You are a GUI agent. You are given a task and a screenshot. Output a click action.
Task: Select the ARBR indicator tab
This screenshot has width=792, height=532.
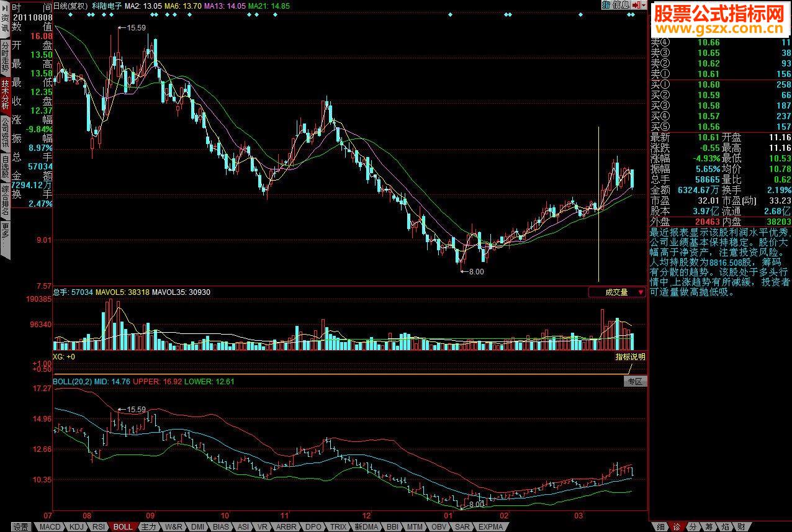click(286, 527)
